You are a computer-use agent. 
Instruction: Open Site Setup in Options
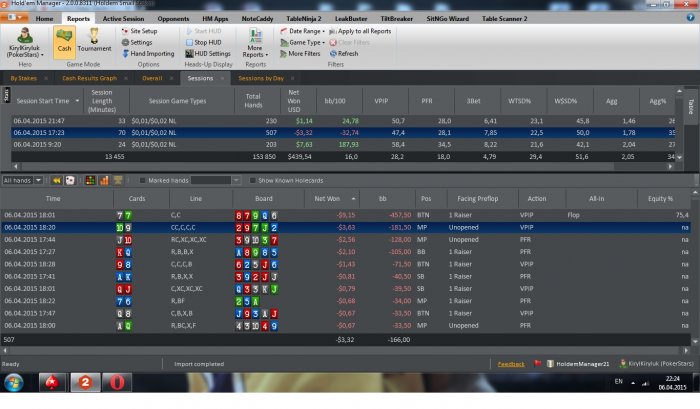(x=139, y=31)
